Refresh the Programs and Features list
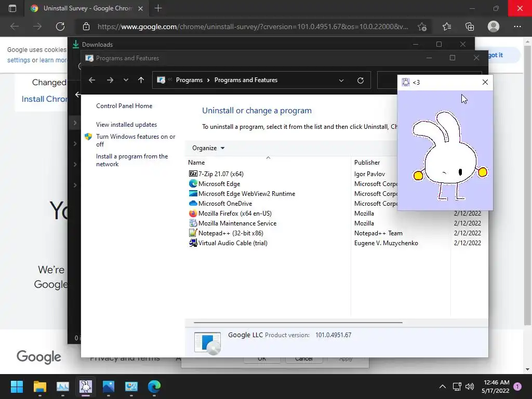The width and height of the screenshot is (532, 399). (361, 81)
